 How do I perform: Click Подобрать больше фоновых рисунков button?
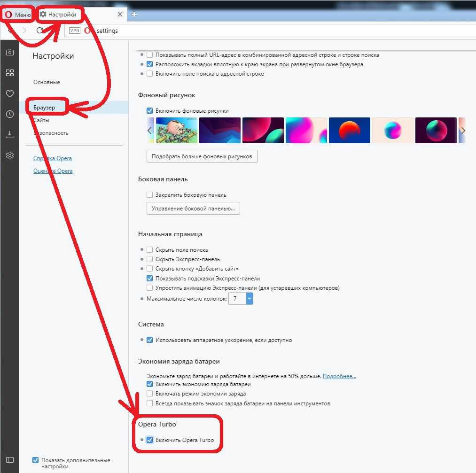[202, 156]
